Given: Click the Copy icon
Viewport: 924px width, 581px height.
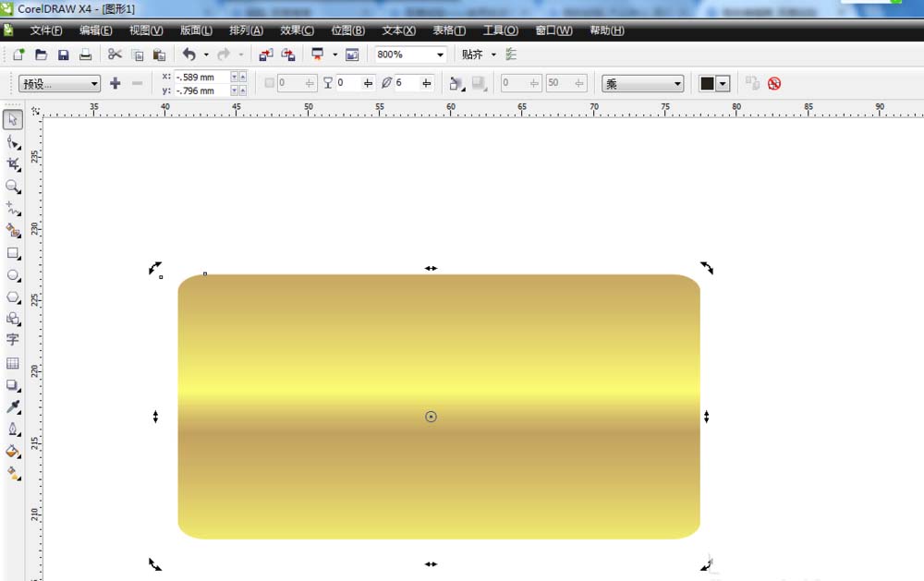Looking at the screenshot, I should (x=138, y=54).
